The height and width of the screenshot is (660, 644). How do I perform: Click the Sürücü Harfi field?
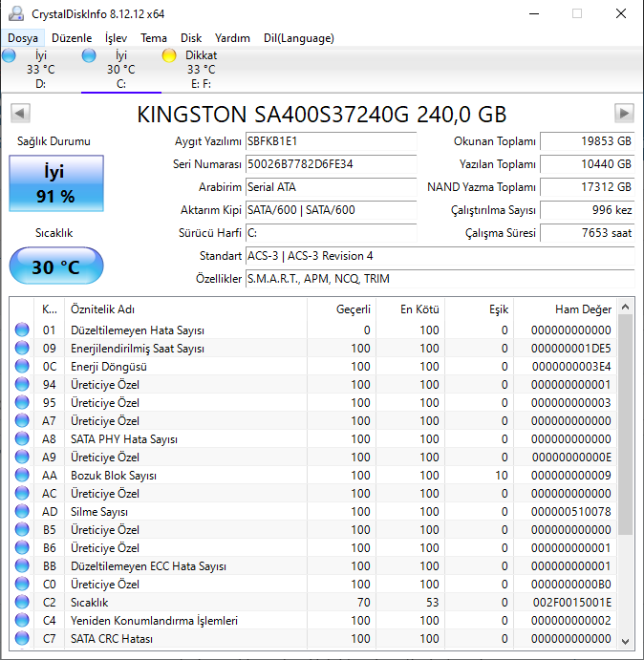click(331, 233)
